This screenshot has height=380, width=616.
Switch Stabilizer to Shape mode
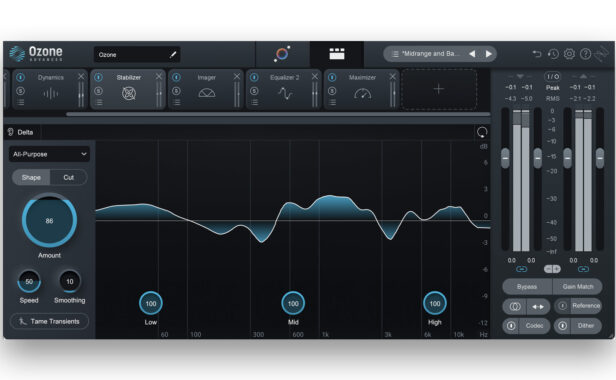click(x=31, y=177)
